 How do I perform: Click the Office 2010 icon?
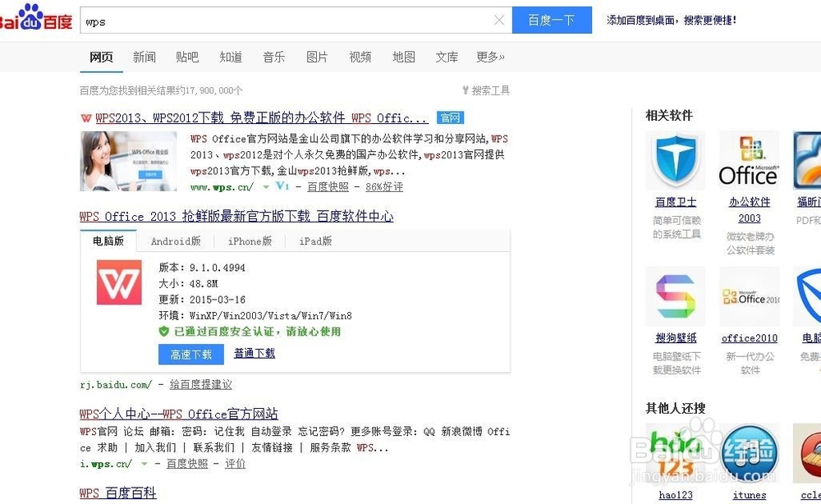(x=750, y=296)
